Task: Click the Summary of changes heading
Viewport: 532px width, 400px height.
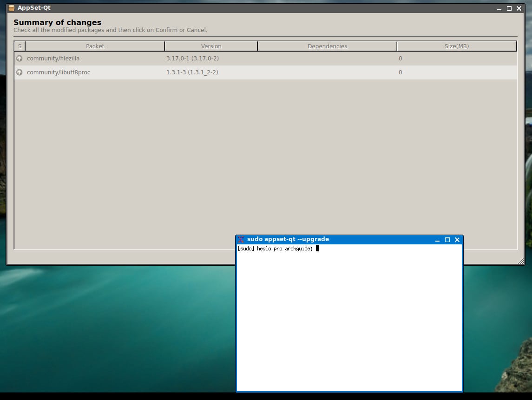Action: [x=57, y=22]
